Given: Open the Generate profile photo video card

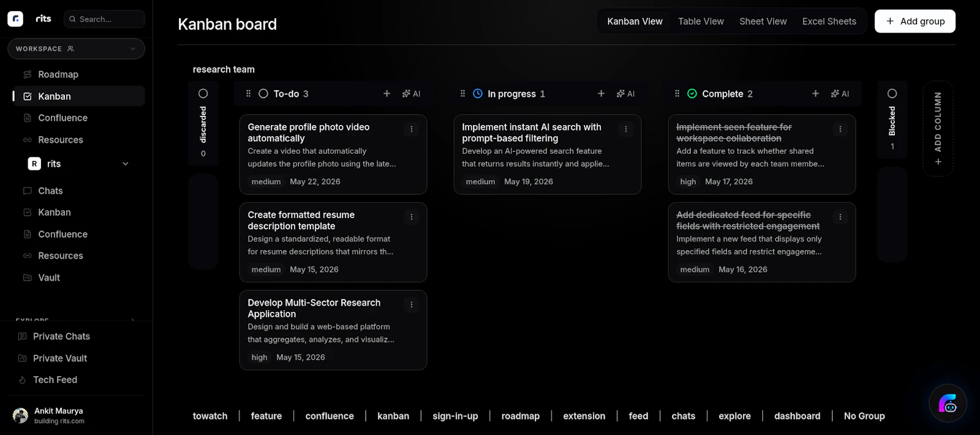Looking at the screenshot, I should click(x=333, y=154).
